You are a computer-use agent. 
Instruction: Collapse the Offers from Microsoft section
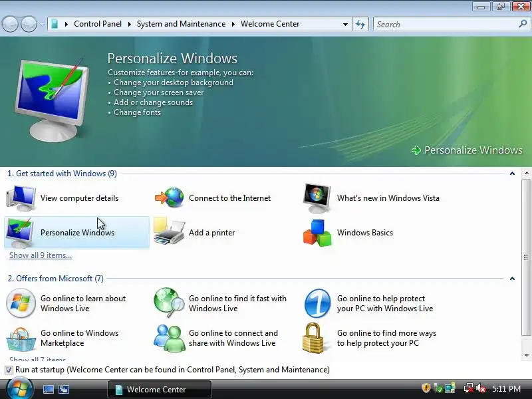point(512,279)
